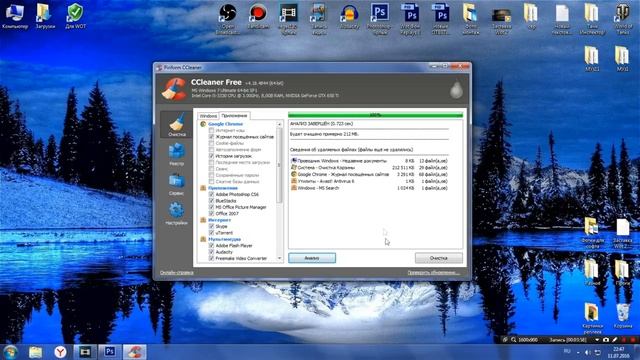Viewport: 640px width, 360px height.
Task: Click the volume speaker tray icon
Action: coord(588,352)
